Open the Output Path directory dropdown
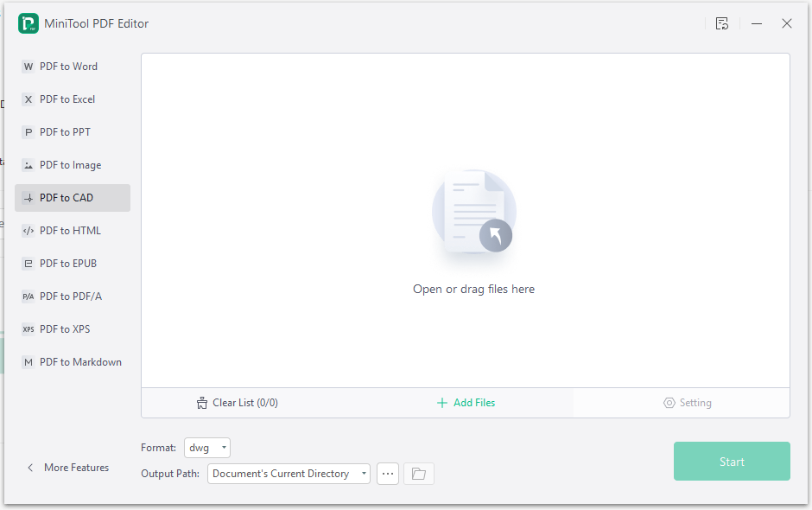 289,474
